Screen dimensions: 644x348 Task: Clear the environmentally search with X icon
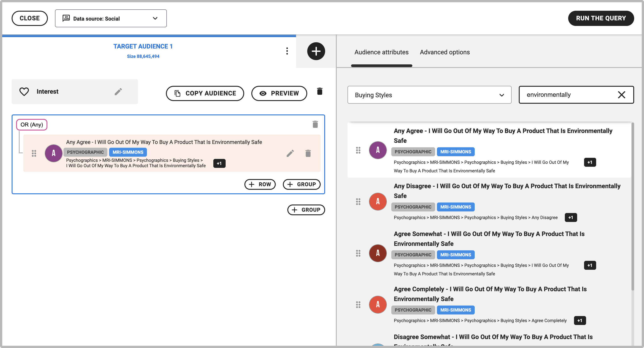tap(621, 95)
